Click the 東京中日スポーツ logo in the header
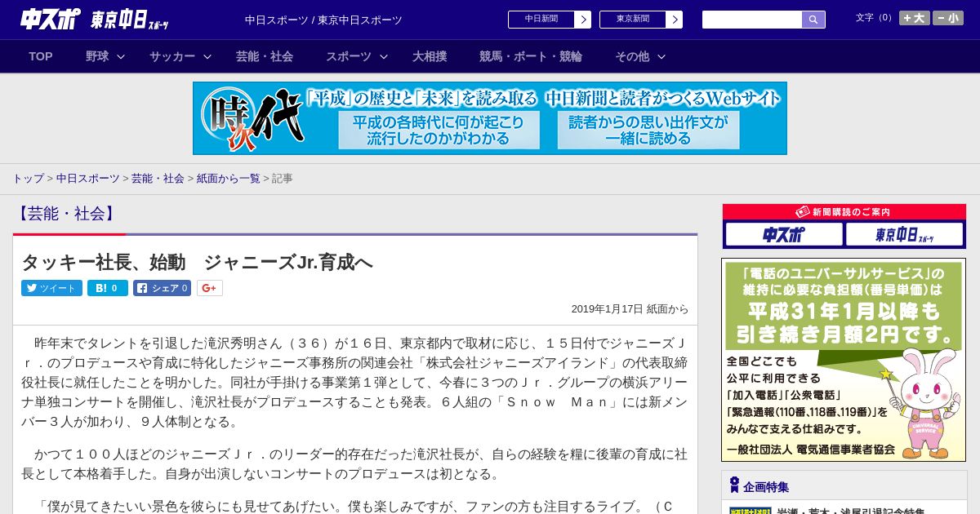 pyautogui.click(x=131, y=20)
